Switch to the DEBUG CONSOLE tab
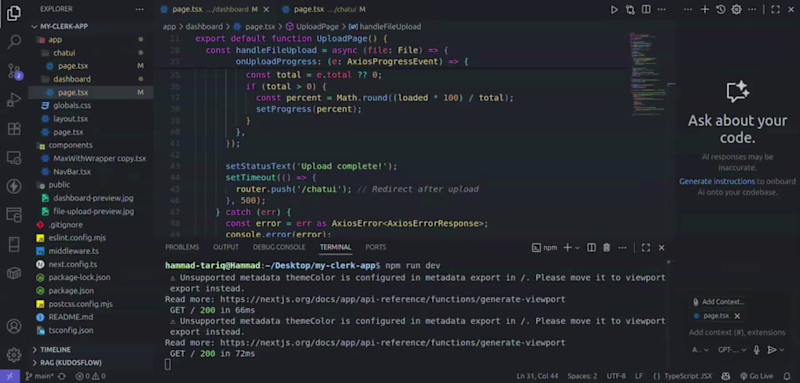The image size is (800, 383). 279,247
